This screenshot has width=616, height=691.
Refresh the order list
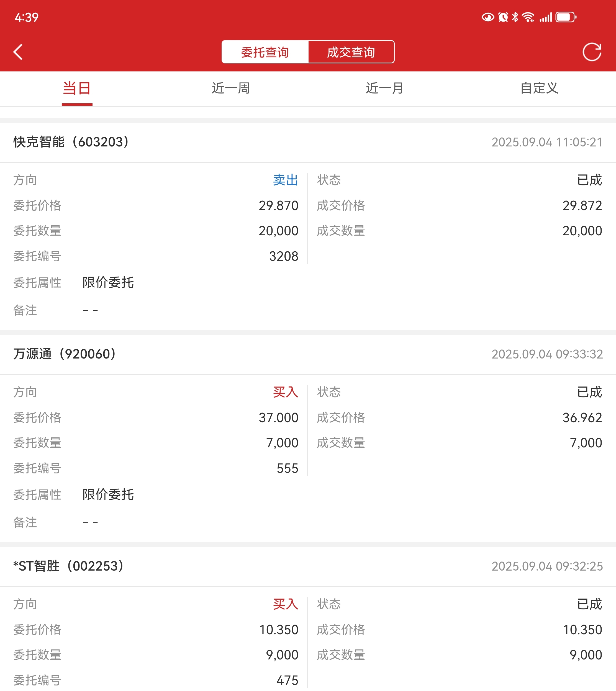click(592, 52)
